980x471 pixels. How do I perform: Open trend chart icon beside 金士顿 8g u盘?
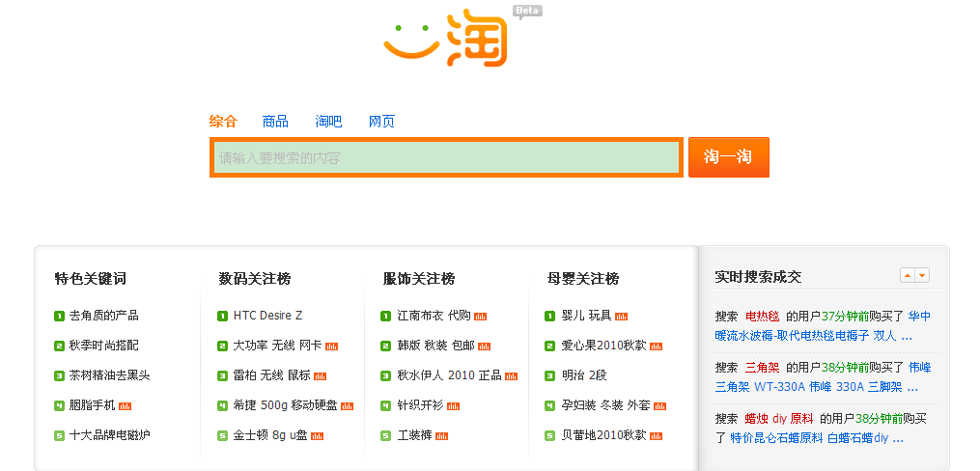click(317, 436)
